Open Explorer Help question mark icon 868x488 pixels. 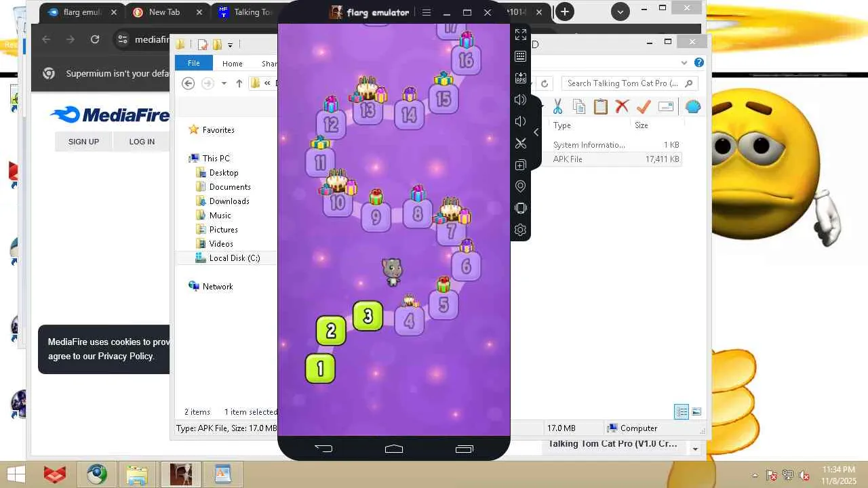699,62
